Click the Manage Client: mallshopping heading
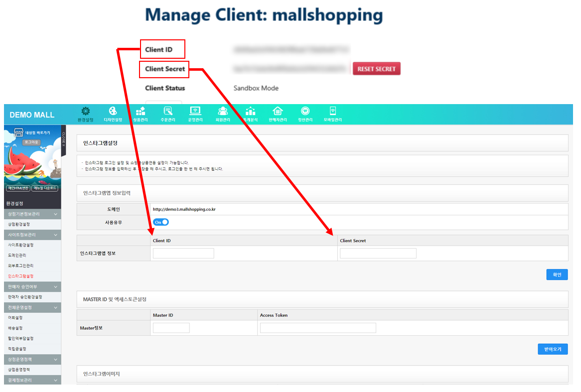 point(264,15)
